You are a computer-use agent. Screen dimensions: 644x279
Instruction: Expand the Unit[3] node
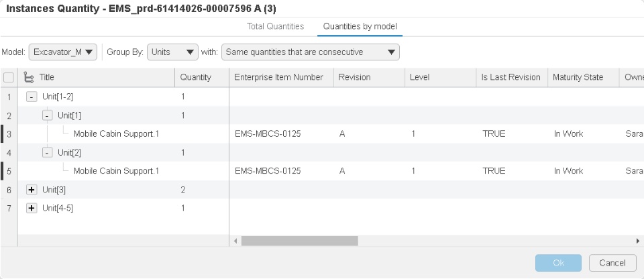coord(31,190)
